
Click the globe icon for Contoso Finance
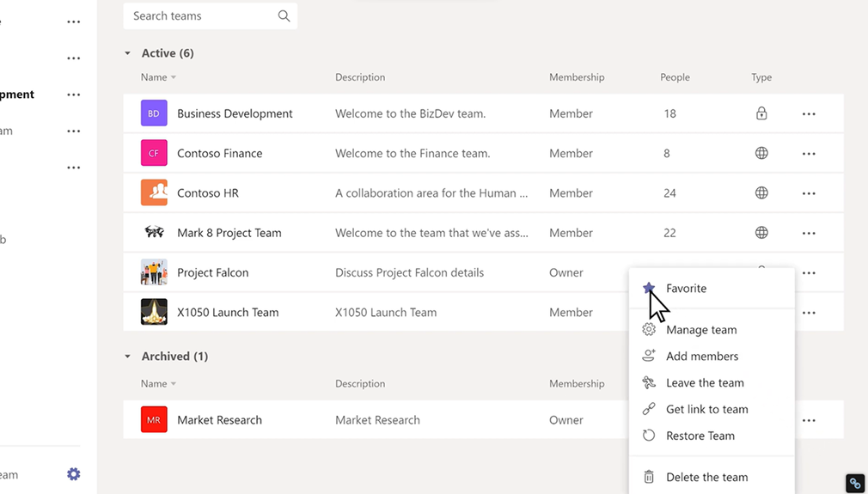761,153
